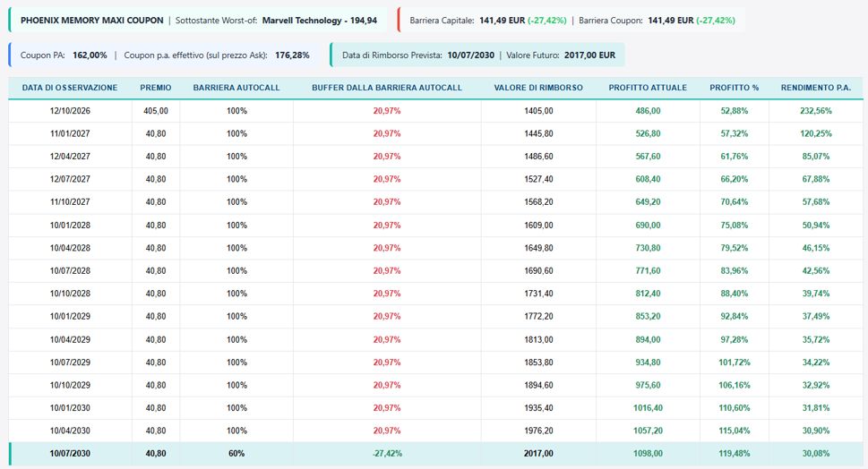The width and height of the screenshot is (868, 469).
Task: Click the Marvell Technology - 194,94 underlying
Action: coord(320,21)
